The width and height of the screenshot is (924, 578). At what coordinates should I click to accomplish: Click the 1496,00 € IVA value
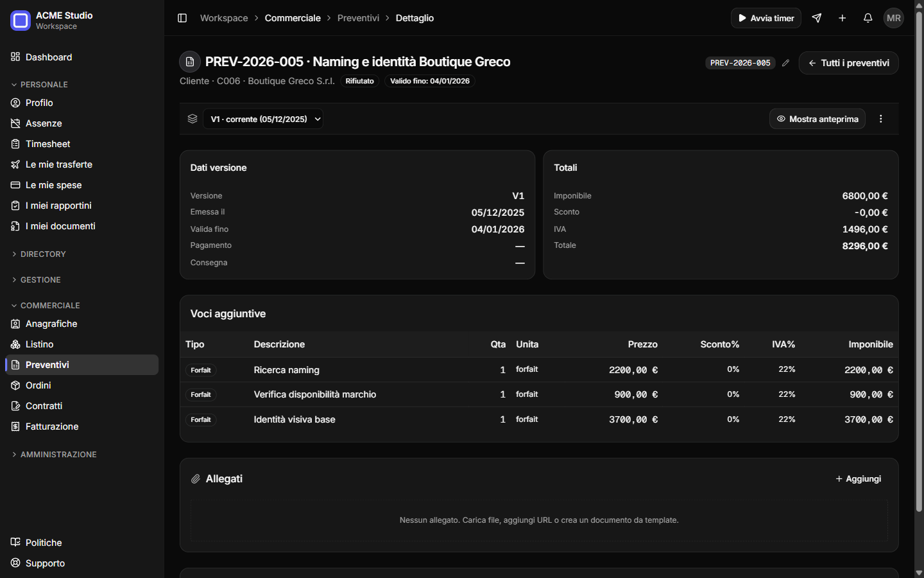point(865,229)
